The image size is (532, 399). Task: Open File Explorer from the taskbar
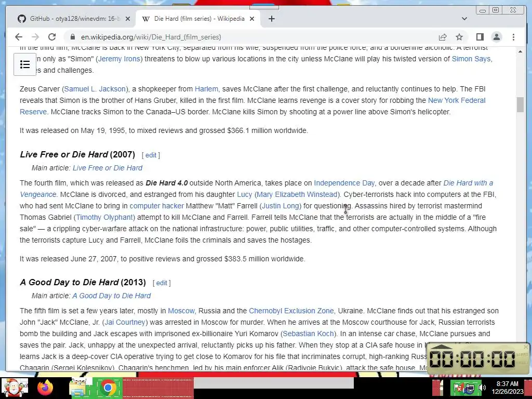coord(77,388)
